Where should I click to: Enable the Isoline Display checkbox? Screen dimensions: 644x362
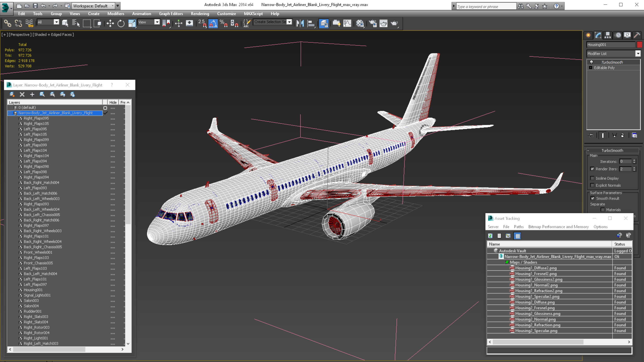click(x=592, y=178)
